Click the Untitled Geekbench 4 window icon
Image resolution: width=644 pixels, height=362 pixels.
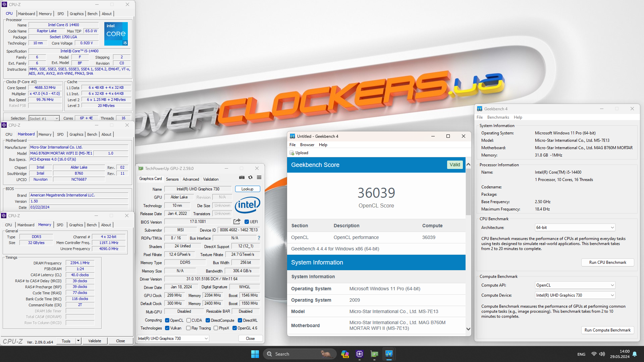pyautogui.click(x=292, y=136)
